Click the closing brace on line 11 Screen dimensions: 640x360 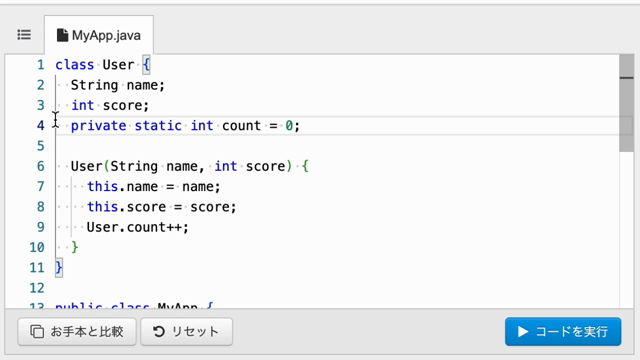[x=59, y=268]
